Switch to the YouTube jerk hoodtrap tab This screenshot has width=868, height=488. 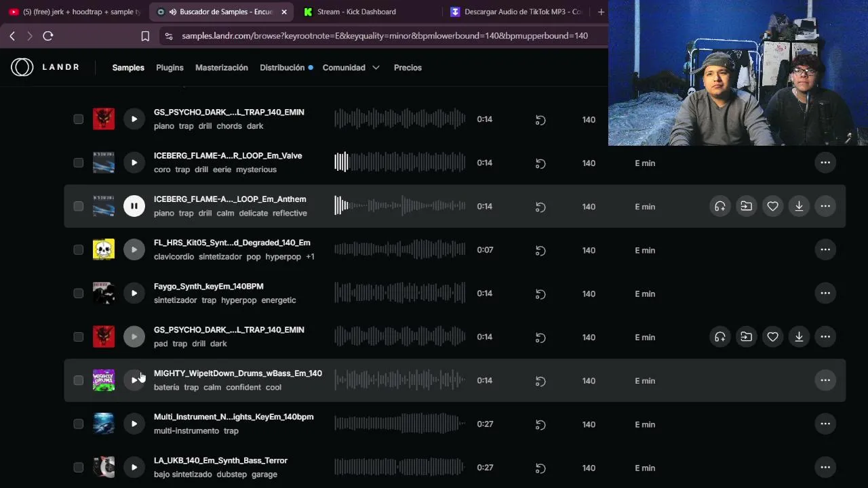click(x=75, y=12)
